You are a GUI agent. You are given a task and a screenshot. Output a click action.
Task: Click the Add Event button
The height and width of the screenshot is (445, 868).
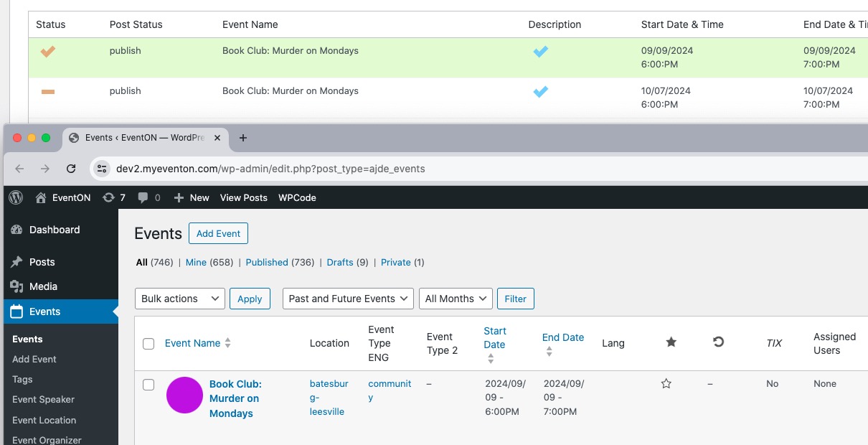218,233
